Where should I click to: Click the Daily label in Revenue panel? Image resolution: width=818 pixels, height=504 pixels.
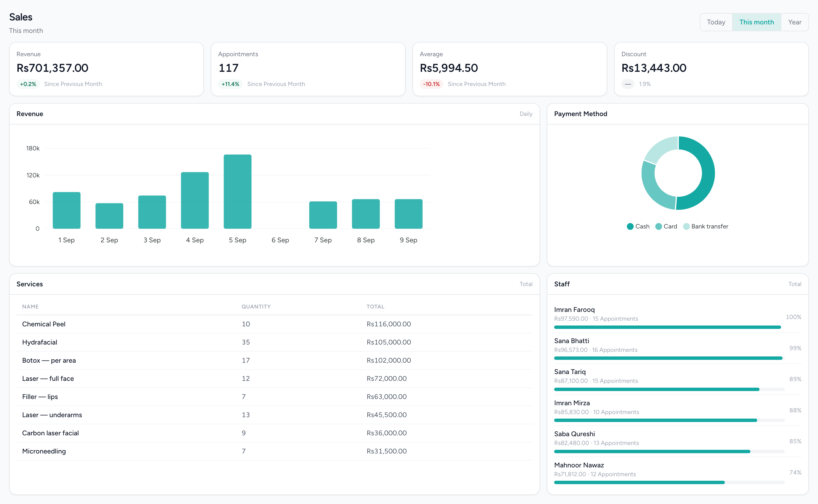526,114
